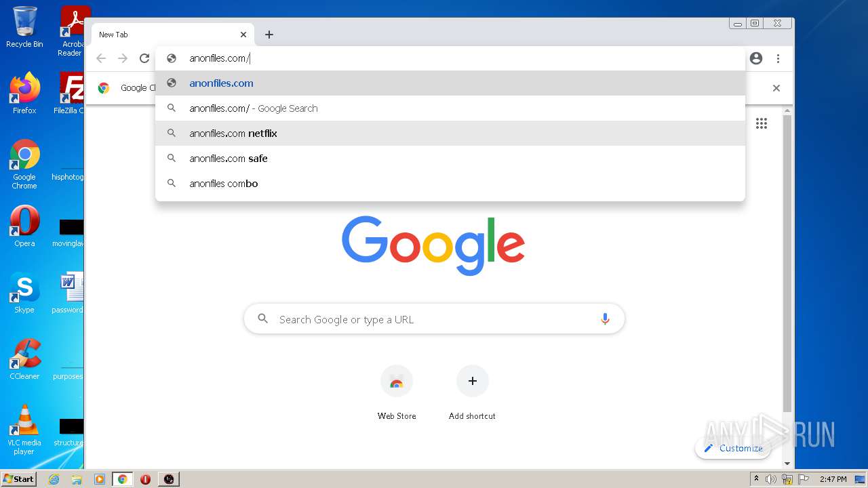Open the volume speaker tray icon
Viewport: 868px width, 488px height.
pyautogui.click(x=771, y=479)
